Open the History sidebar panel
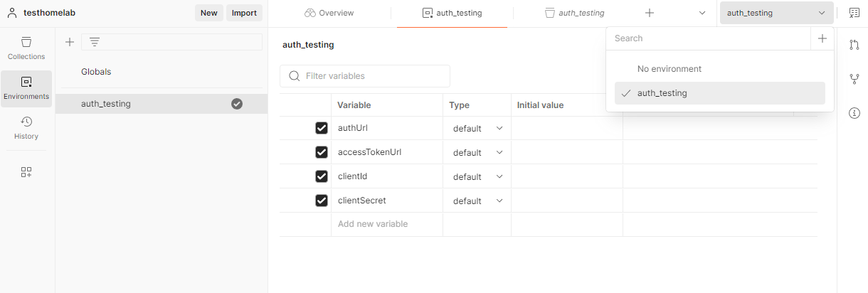868x293 pixels. coord(26,127)
